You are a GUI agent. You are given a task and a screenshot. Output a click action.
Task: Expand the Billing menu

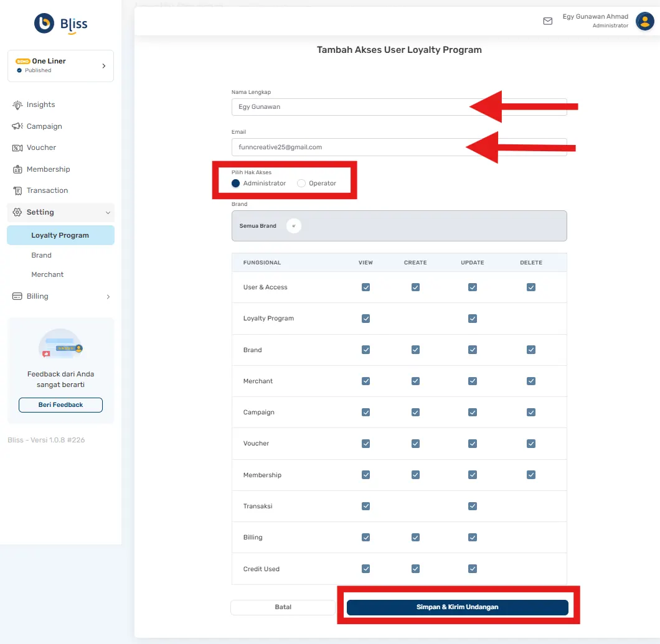point(108,296)
